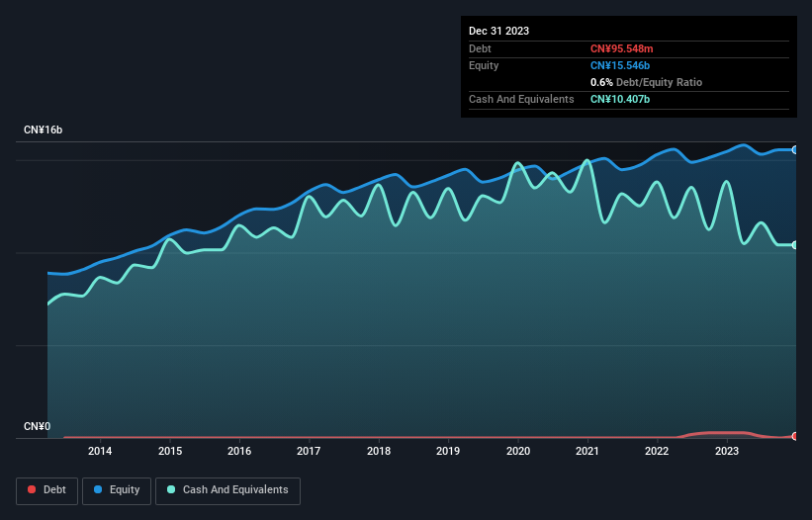This screenshot has width=812, height=520.
Task: Click the Cash And Equivalents tooltip label
Action: (521, 99)
